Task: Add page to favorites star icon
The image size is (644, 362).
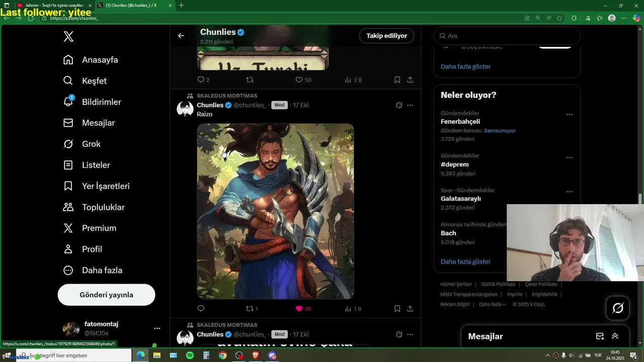Action: 559,18
